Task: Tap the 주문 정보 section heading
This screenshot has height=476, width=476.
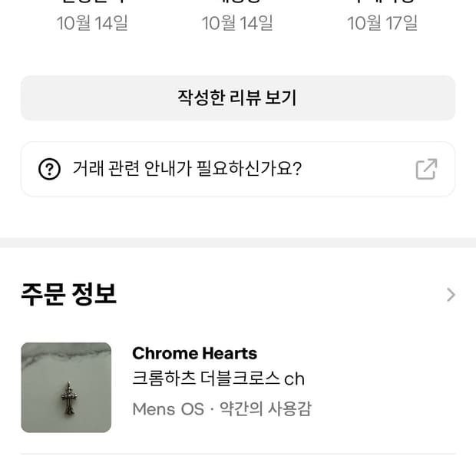Action: [x=69, y=294]
